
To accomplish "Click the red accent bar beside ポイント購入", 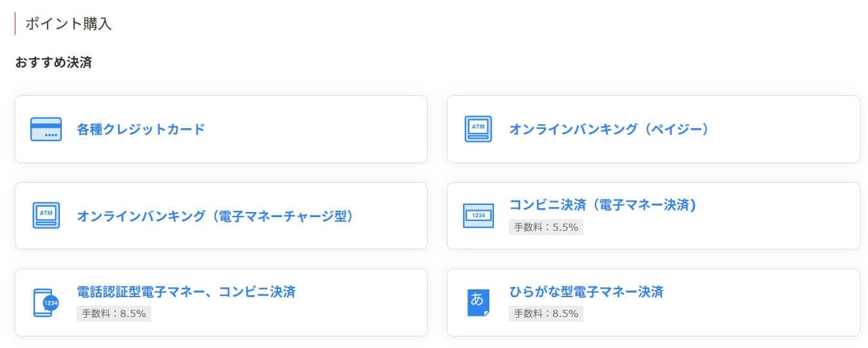I will [x=15, y=24].
